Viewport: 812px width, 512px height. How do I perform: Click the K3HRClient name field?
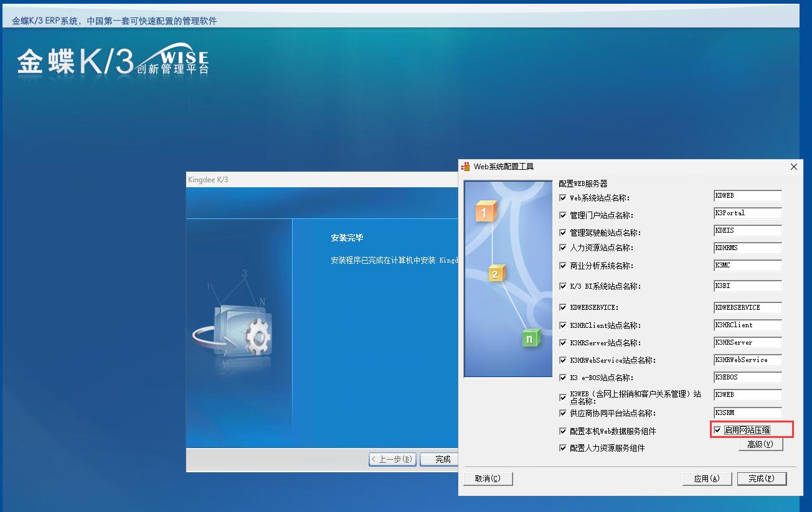[x=747, y=325]
